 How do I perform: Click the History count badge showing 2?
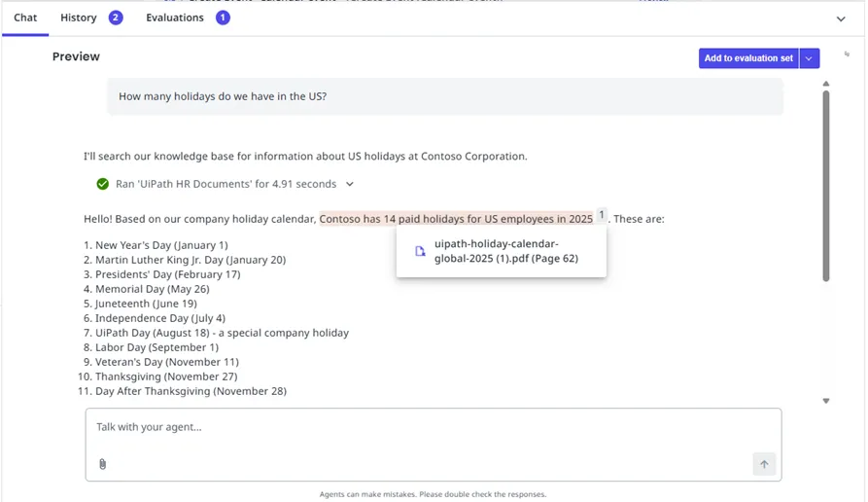(x=116, y=18)
